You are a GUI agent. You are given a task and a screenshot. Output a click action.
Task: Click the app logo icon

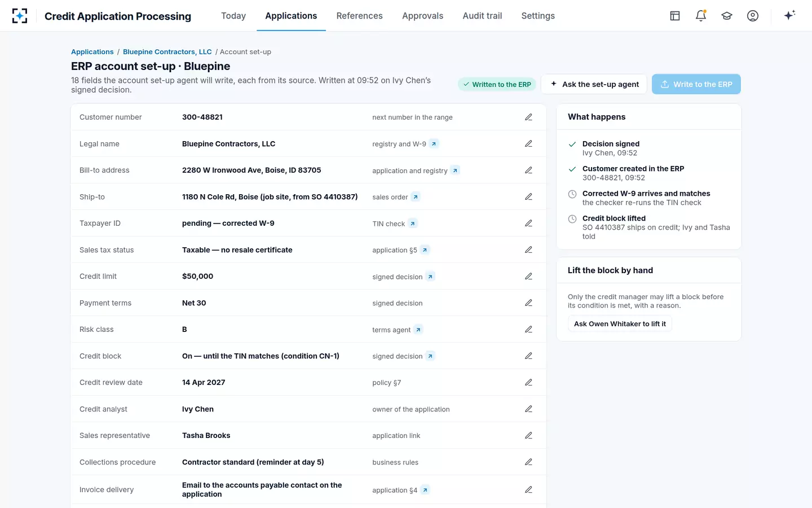pos(20,16)
